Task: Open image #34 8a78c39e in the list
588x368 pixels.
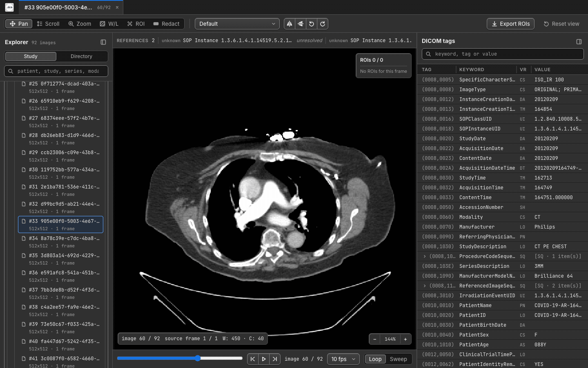Action: [x=60, y=242]
